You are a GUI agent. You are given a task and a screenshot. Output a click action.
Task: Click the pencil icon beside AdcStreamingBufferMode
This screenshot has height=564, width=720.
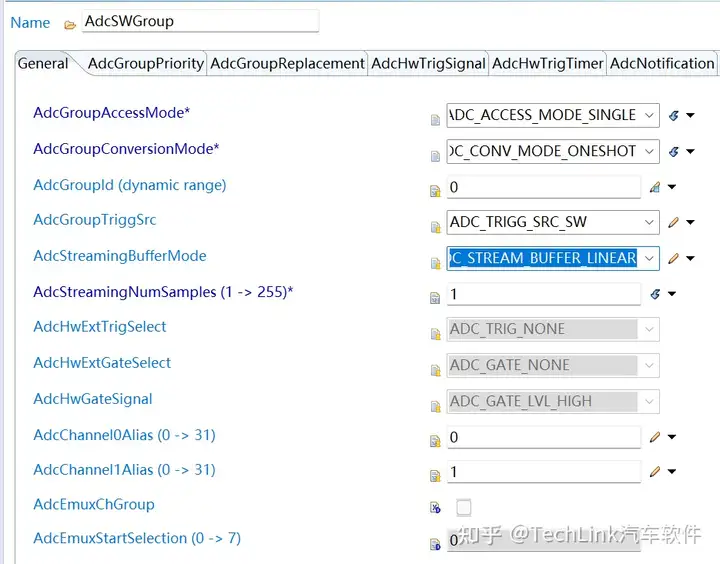673,258
